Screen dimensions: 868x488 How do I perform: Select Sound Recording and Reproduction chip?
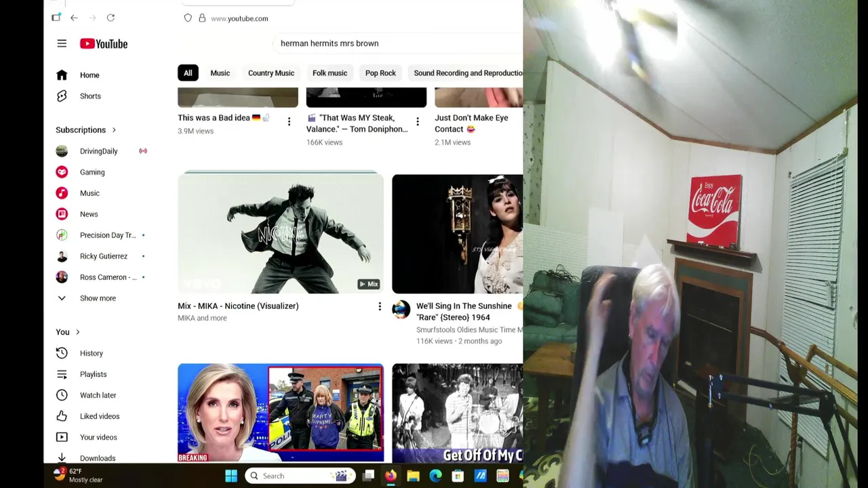click(x=466, y=73)
